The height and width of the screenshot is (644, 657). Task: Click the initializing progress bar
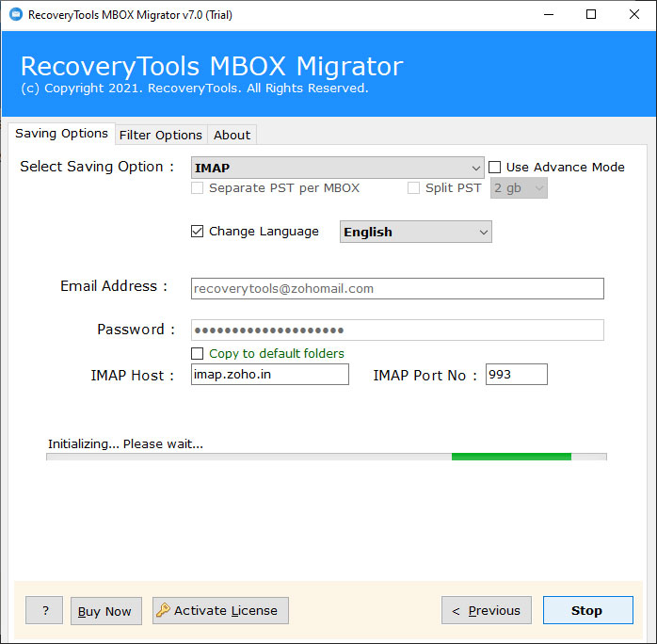coord(327,457)
